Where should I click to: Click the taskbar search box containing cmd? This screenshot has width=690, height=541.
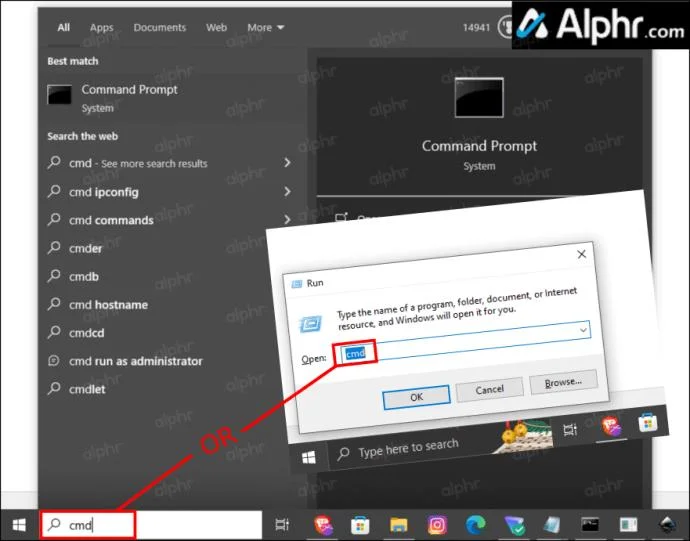(152, 525)
